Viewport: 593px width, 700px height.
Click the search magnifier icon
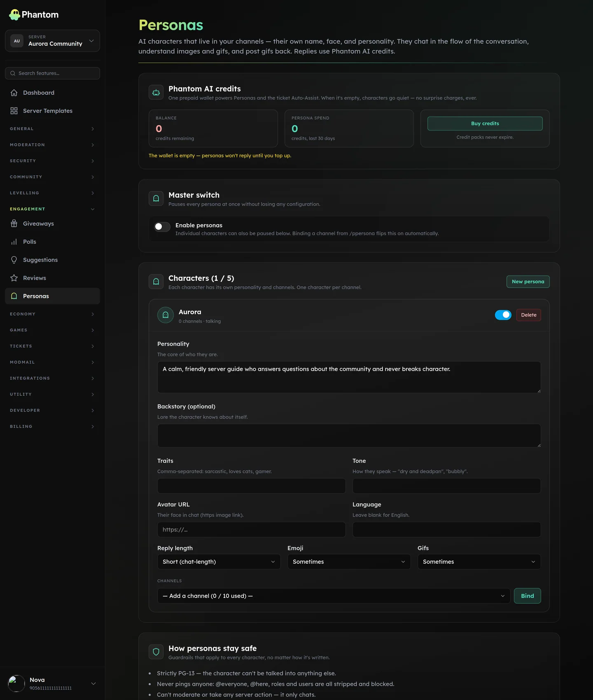pos(13,73)
